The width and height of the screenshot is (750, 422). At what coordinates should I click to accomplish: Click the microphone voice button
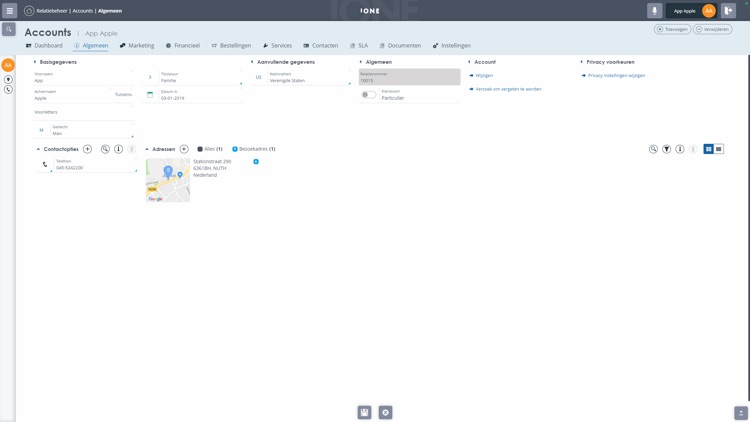coord(654,11)
